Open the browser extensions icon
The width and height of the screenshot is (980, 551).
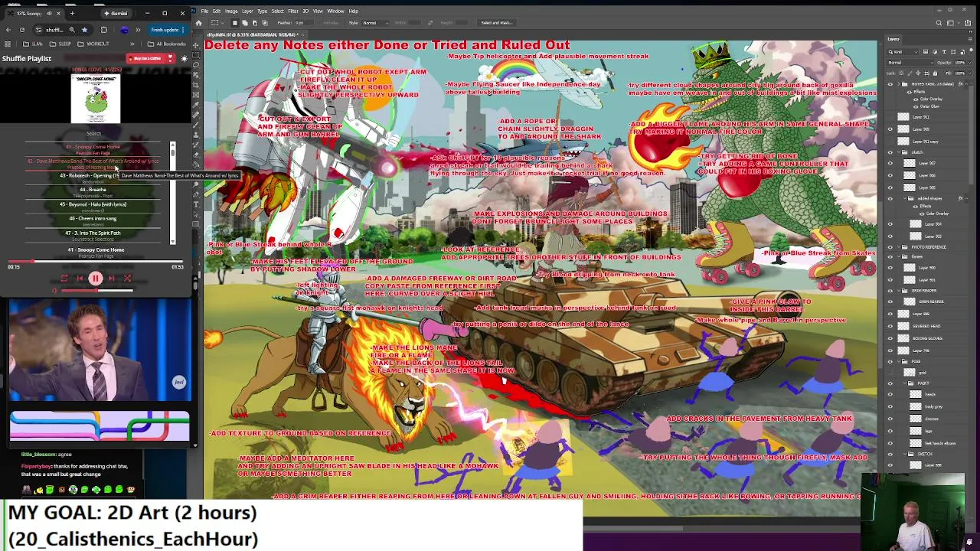(x=103, y=30)
